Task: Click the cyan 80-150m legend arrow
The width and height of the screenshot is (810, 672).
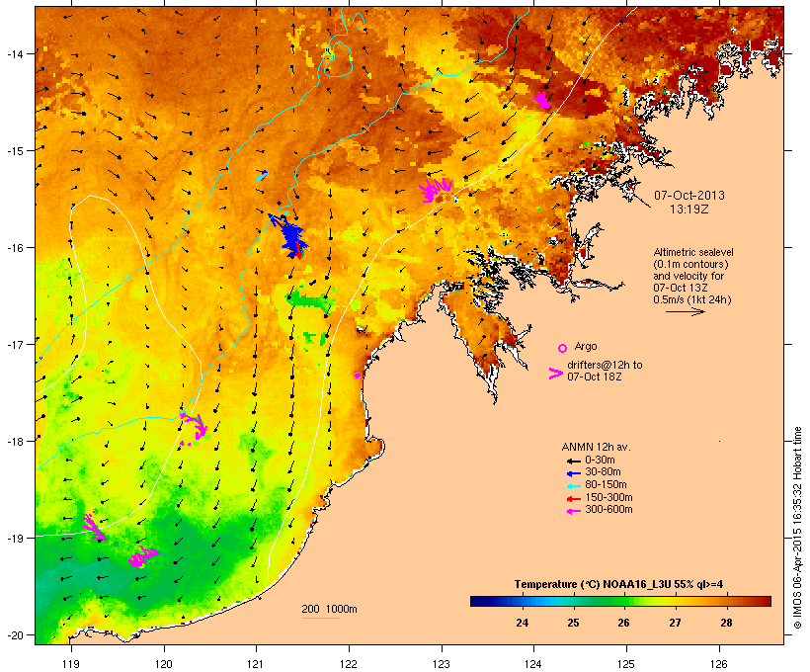Action: tap(573, 486)
